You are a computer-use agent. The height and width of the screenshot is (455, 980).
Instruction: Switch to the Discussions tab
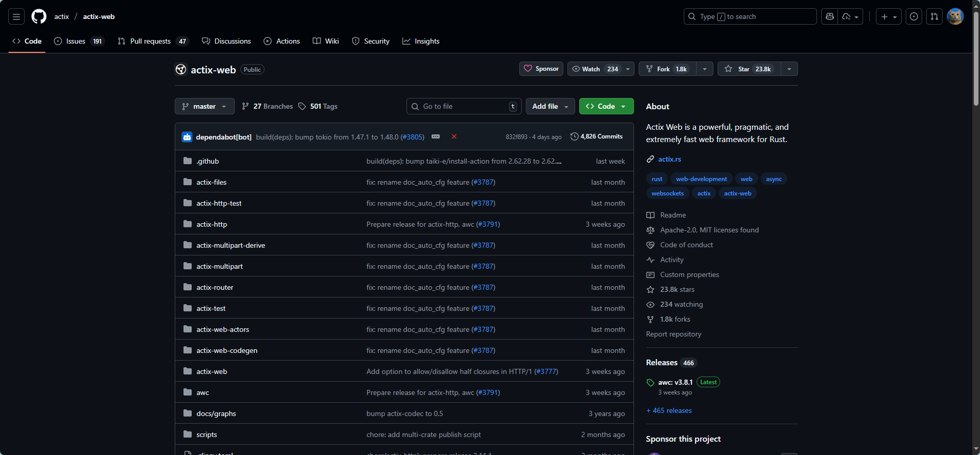pyautogui.click(x=227, y=41)
